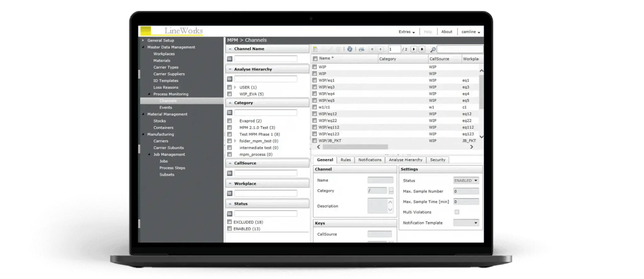The image size is (644, 279).
Task: Go to next page of channels
Action: pyautogui.click(x=414, y=49)
